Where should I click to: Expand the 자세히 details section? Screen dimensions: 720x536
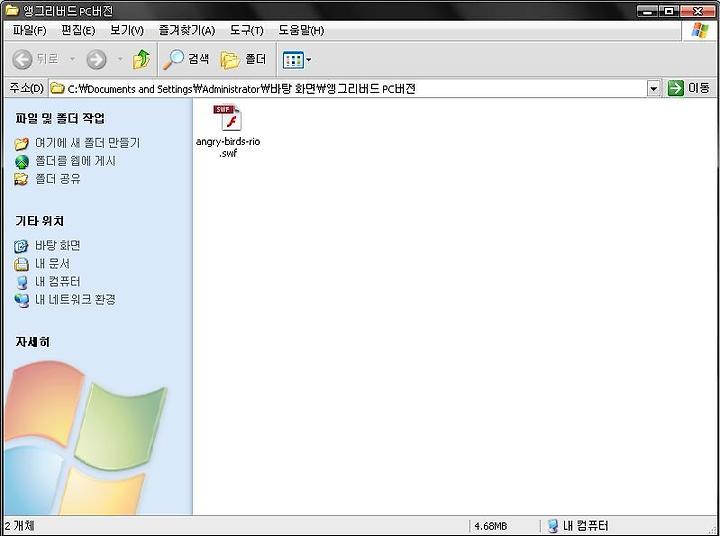tap(32, 342)
